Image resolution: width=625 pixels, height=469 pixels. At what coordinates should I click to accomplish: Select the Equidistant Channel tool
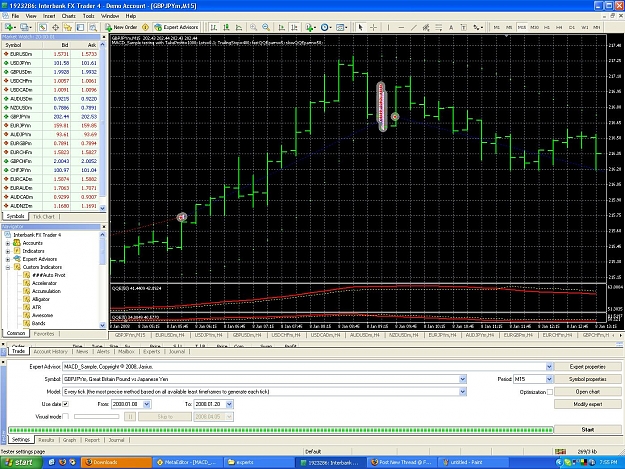[x=426, y=27]
